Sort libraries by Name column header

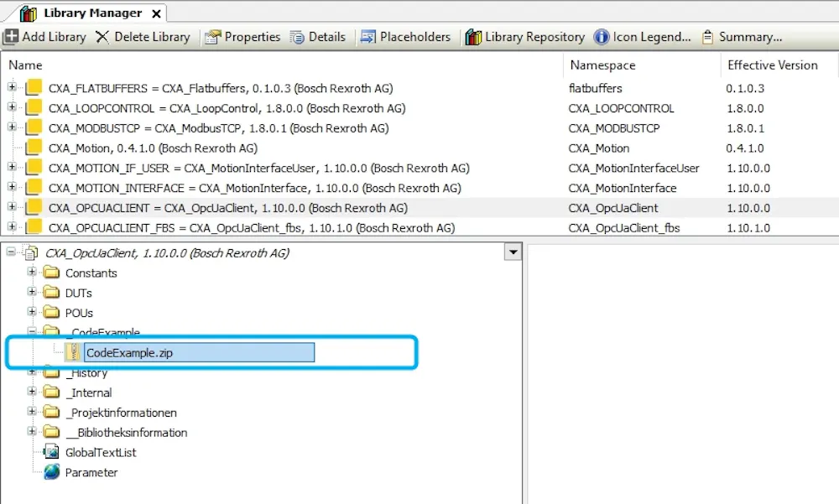click(25, 65)
